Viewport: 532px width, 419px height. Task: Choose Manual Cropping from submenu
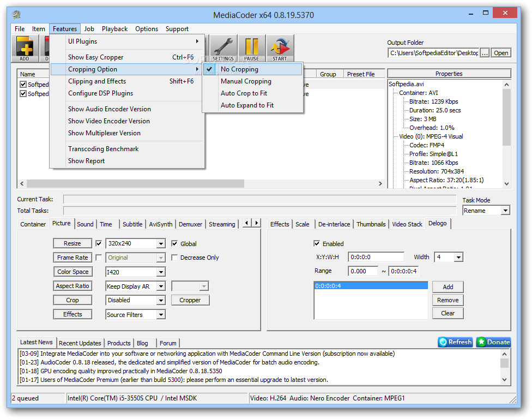252,81
